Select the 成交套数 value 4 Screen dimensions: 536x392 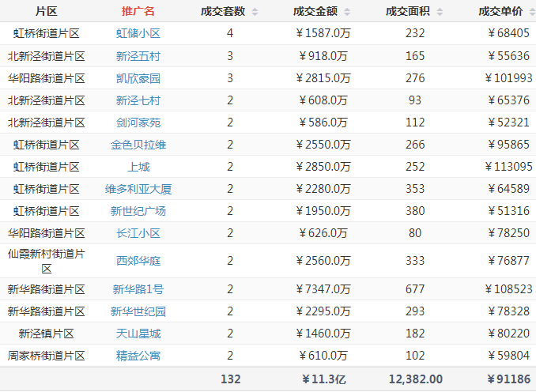230,33
